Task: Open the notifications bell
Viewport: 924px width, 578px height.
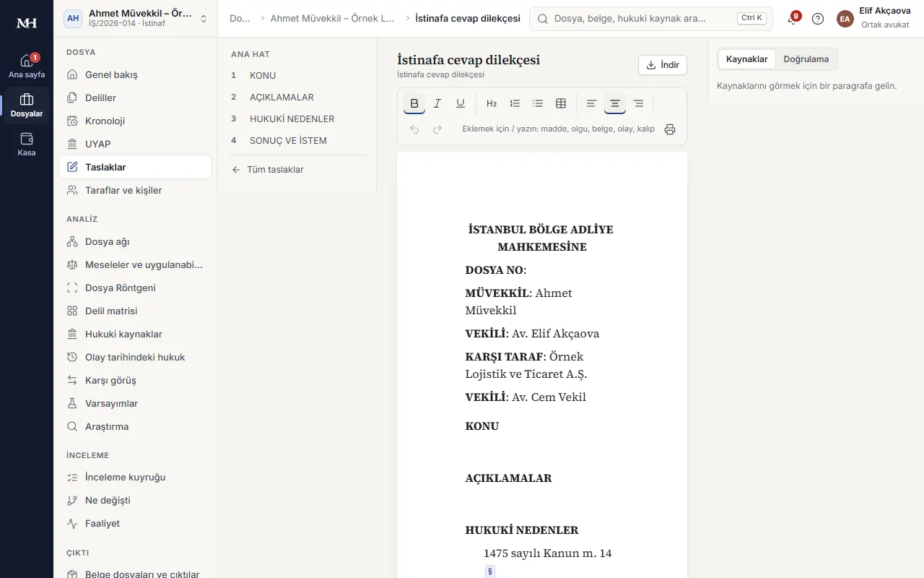Action: 793,19
